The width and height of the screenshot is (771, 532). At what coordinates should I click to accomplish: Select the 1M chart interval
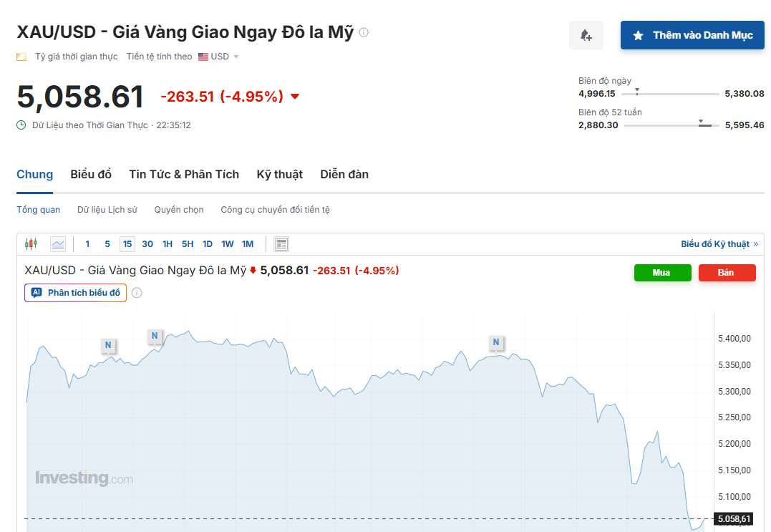(x=248, y=244)
